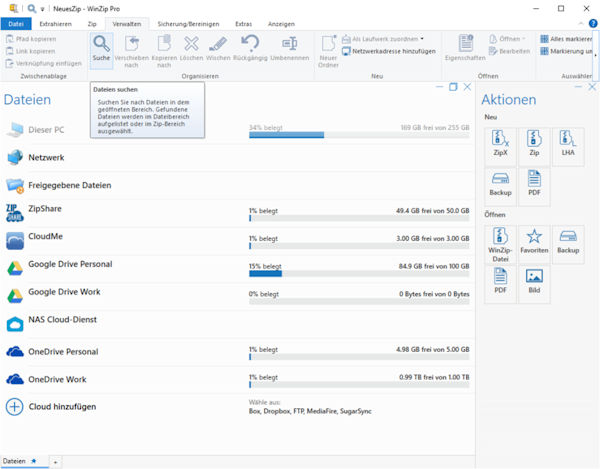600x469 pixels.
Task: Click Verknüpfung einfügen button
Action: point(44,64)
